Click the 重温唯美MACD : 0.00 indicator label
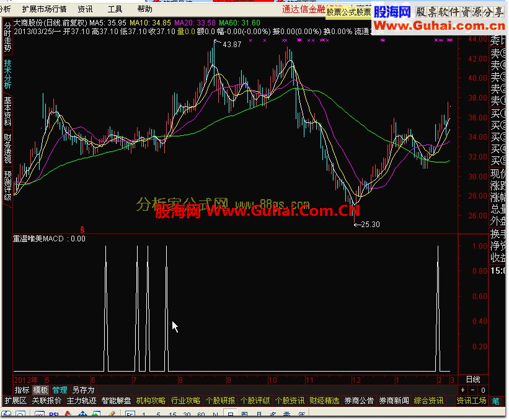509x420 pixels. [x=49, y=239]
